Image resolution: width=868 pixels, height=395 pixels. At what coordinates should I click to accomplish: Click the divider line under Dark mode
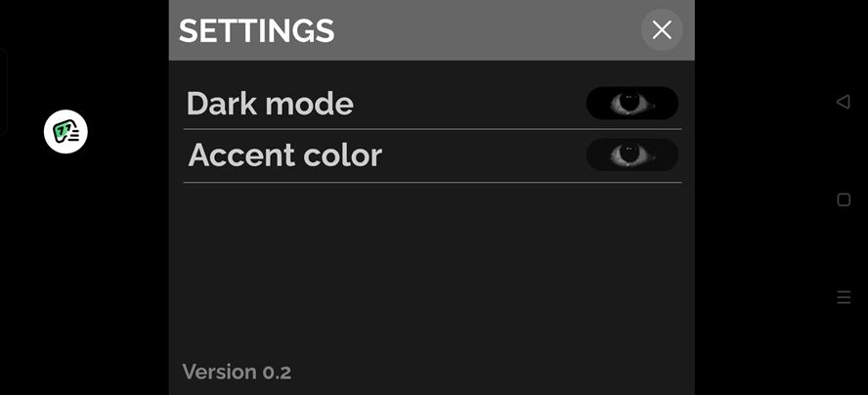pyautogui.click(x=432, y=129)
